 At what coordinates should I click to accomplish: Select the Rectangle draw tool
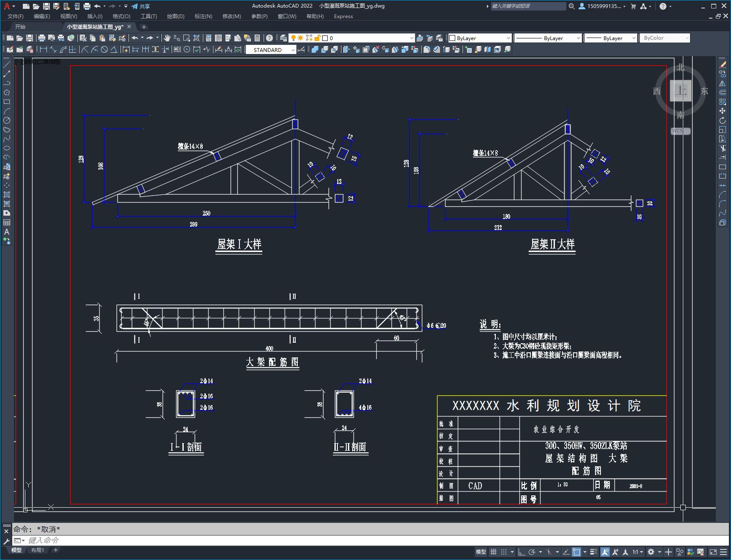tap(7, 102)
